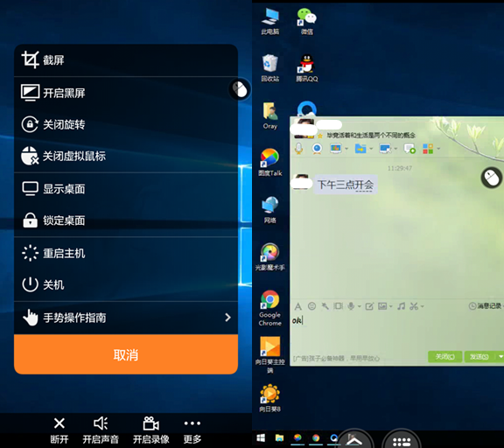Select 显示桌面 menu entry
Viewport: 504px width, 448px height.
pyautogui.click(x=126, y=189)
